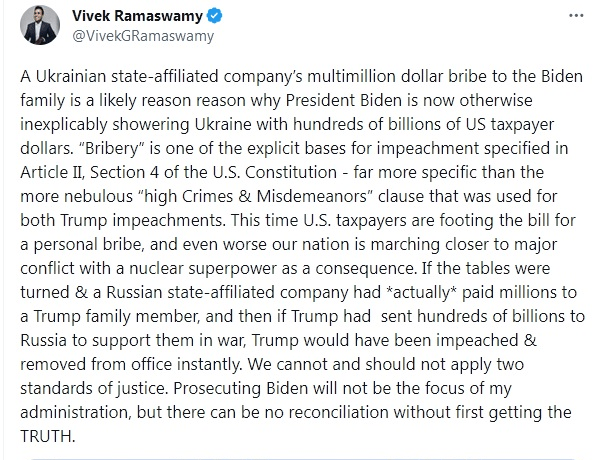This screenshot has width=599, height=460.
Task: Click the phrase "Russian state-affiliated company"
Action: click(227, 292)
